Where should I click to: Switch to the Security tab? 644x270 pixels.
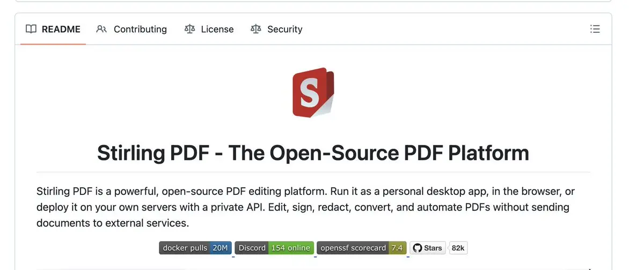tap(276, 29)
